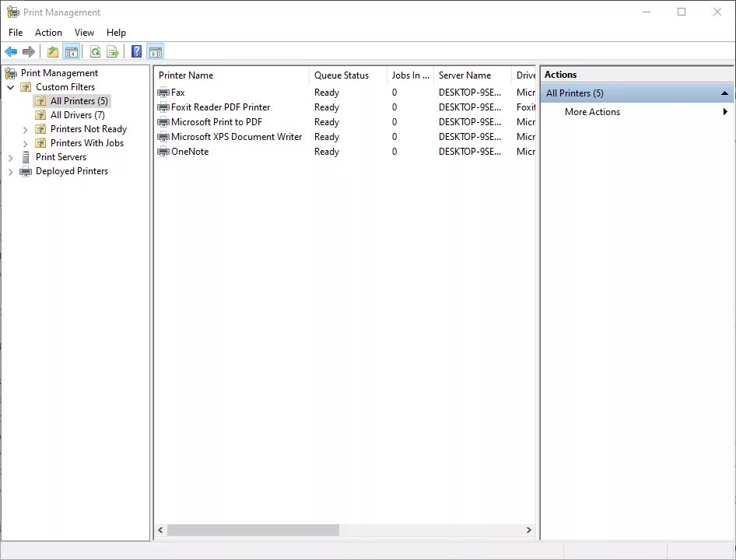The image size is (736, 560).
Task: Select Foxit Reader PDF Printer name
Action: coord(221,107)
